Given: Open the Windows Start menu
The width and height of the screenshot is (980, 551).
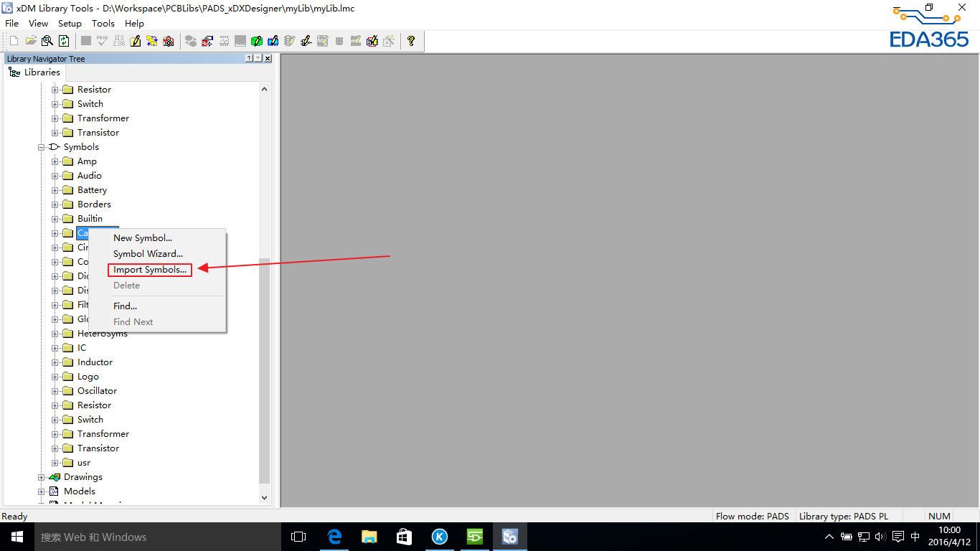Looking at the screenshot, I should [17, 537].
